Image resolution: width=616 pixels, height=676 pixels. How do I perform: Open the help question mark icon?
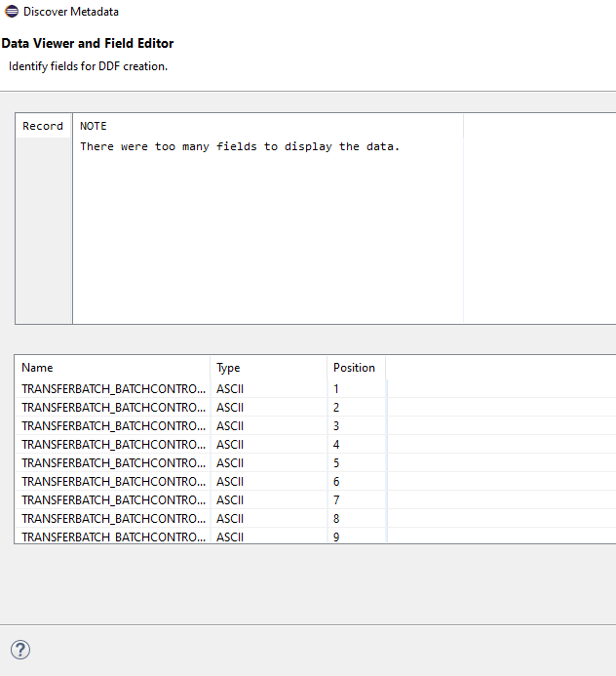[20, 650]
